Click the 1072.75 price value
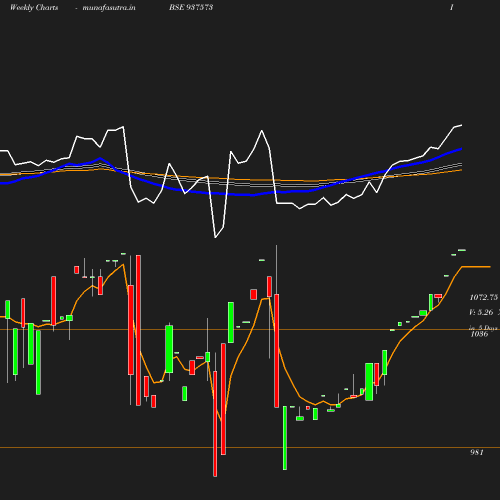 click(x=484, y=297)
